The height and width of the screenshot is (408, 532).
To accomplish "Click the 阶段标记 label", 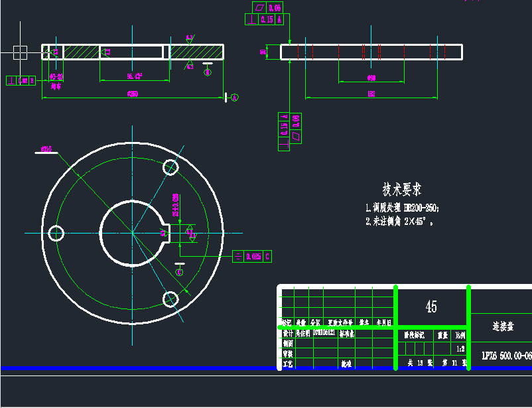I will (415, 336).
